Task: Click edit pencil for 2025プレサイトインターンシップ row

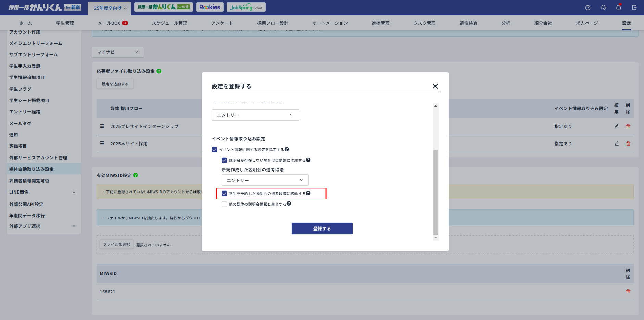Action: tap(617, 126)
